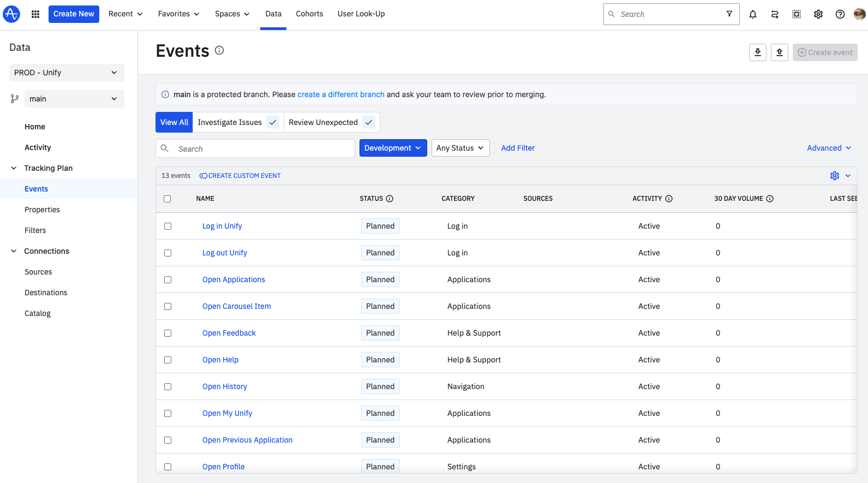Click the download events icon button
868x483 pixels.
[758, 52]
